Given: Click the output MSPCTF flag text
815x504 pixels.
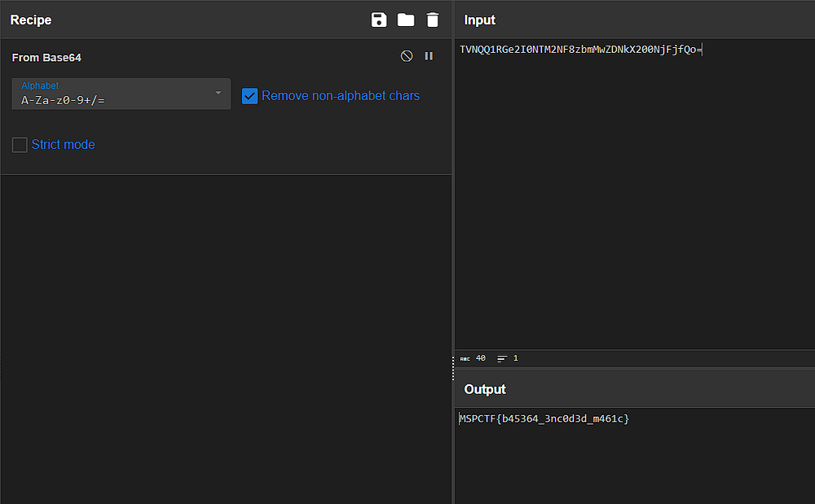Looking at the screenshot, I should [544, 419].
